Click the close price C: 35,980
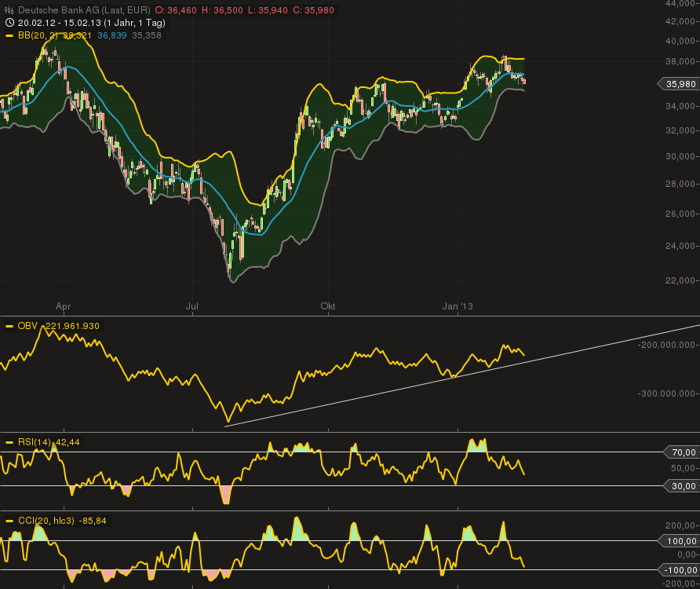700x589 pixels. (x=313, y=10)
